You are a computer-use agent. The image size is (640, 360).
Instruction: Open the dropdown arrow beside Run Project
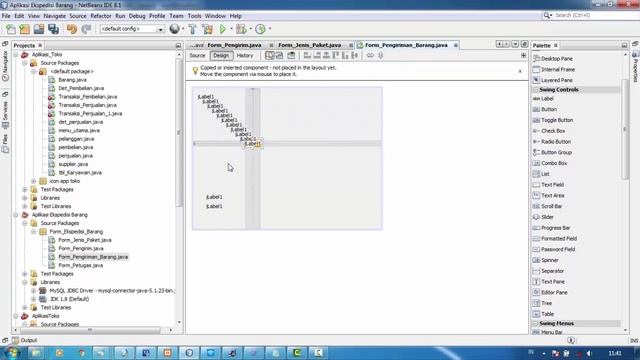[231, 29]
